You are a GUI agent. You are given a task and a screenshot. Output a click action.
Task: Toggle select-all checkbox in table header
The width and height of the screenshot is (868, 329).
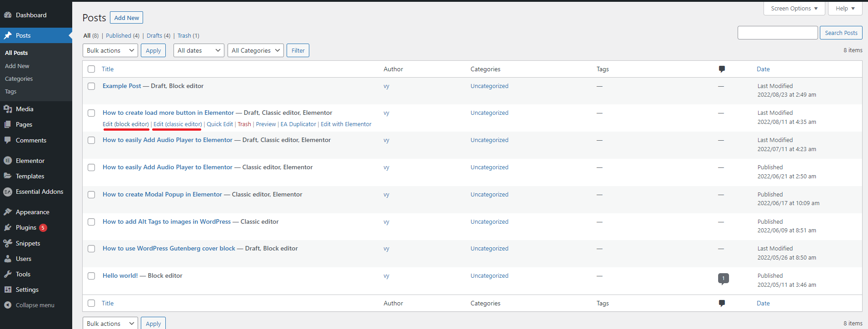pyautogui.click(x=91, y=69)
